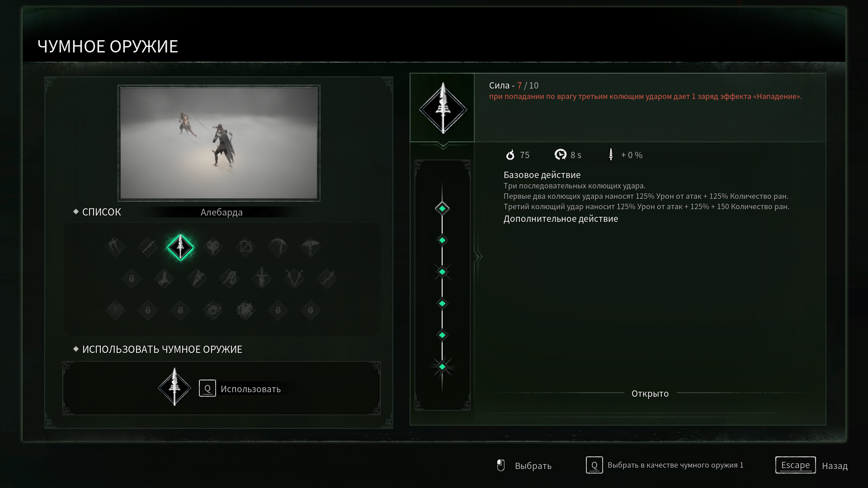
Task: Select the bottom glowing upgrade node
Action: pos(442,366)
